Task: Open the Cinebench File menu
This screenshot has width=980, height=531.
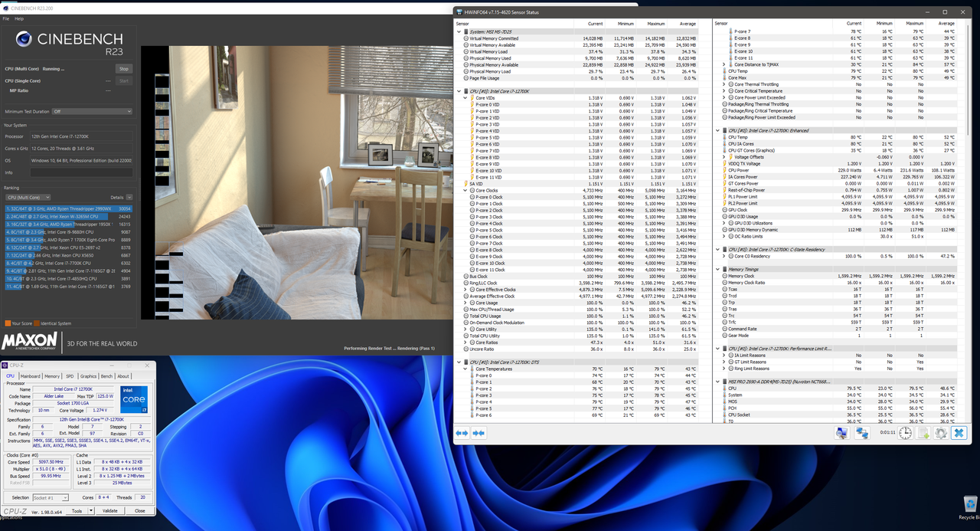Action: (x=6, y=18)
